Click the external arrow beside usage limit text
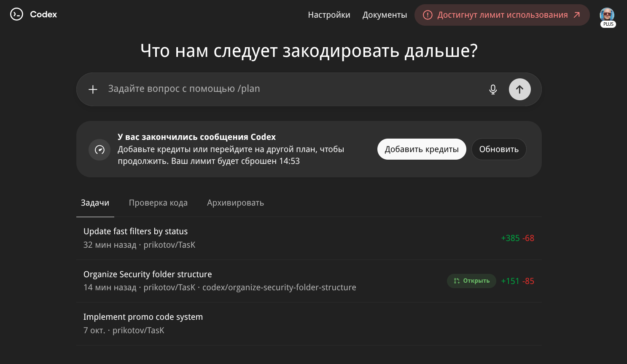Viewport: 627px width, 364px height. [x=577, y=15]
